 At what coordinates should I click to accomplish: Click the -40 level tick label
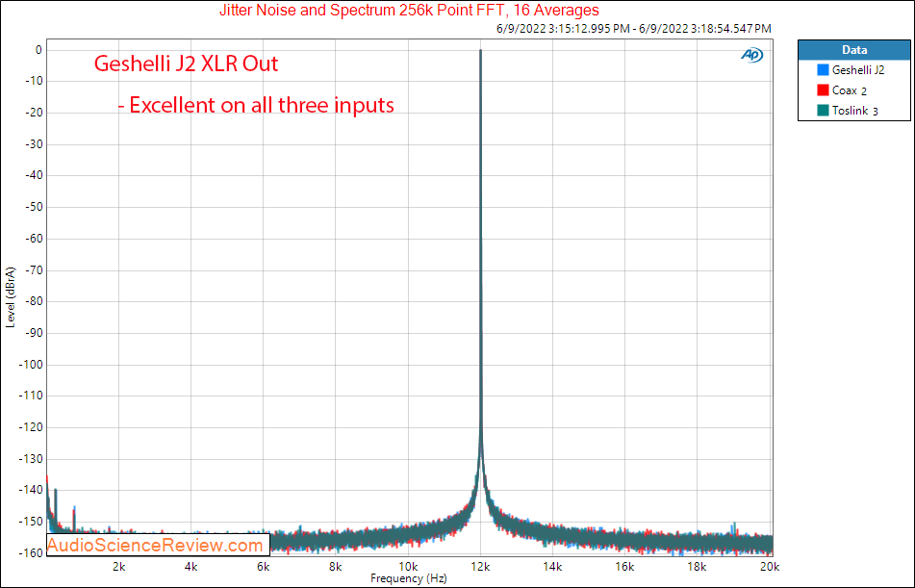pos(34,175)
